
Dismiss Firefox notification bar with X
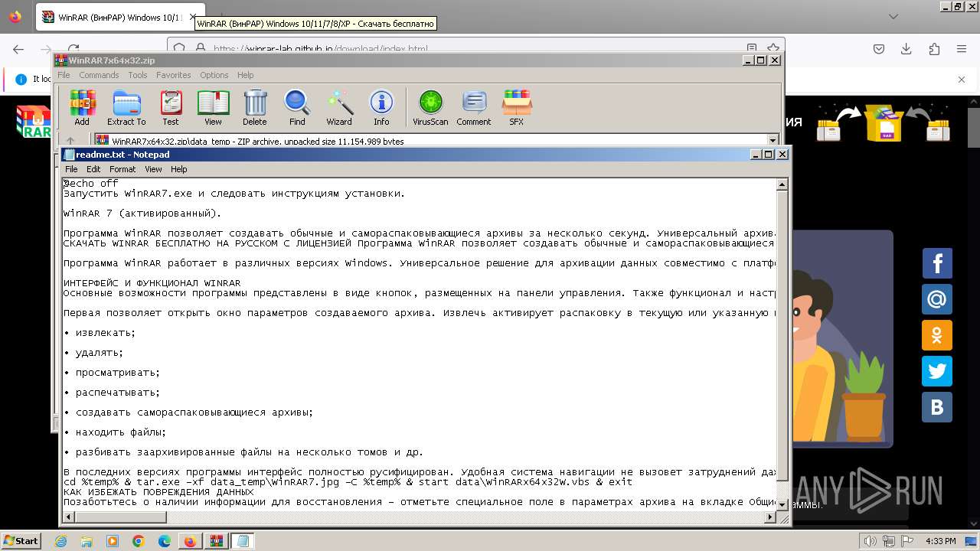[962, 79]
